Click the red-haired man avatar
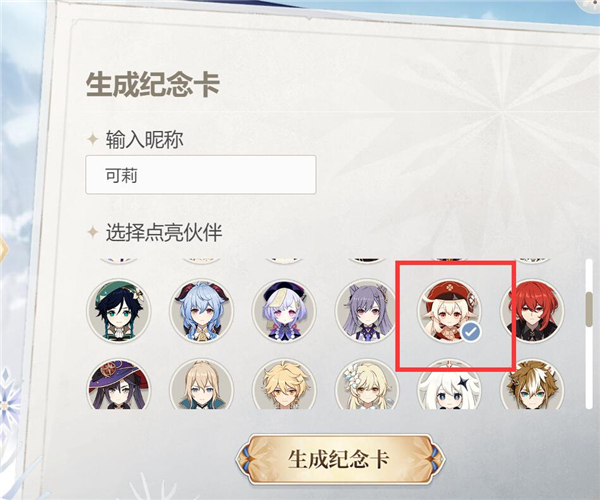This screenshot has height=500, width=600. tap(533, 311)
